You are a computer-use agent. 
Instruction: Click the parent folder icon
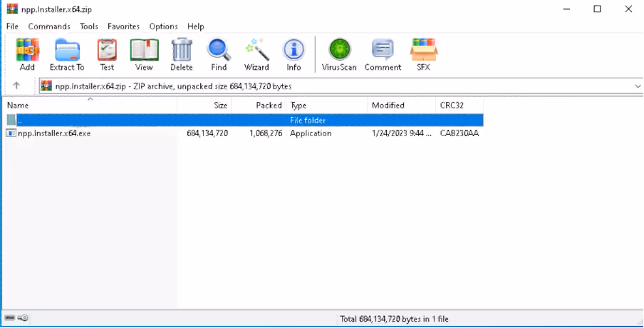pyautogui.click(x=11, y=120)
